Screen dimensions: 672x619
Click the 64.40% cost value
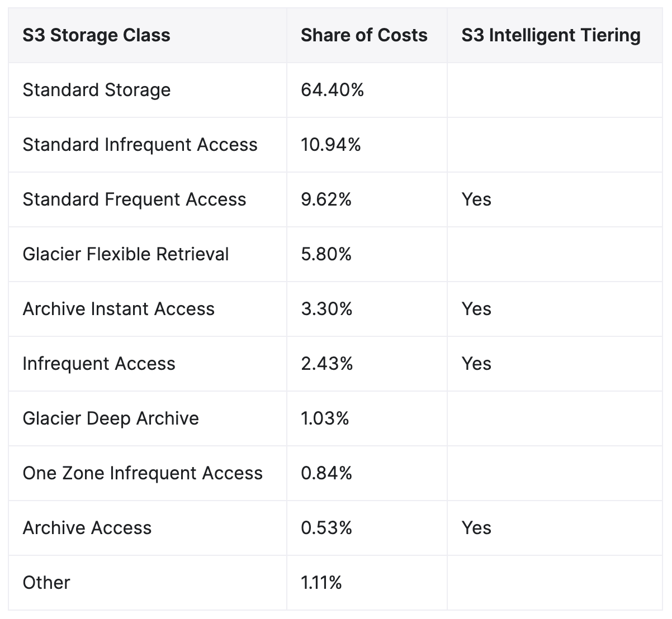point(332,90)
